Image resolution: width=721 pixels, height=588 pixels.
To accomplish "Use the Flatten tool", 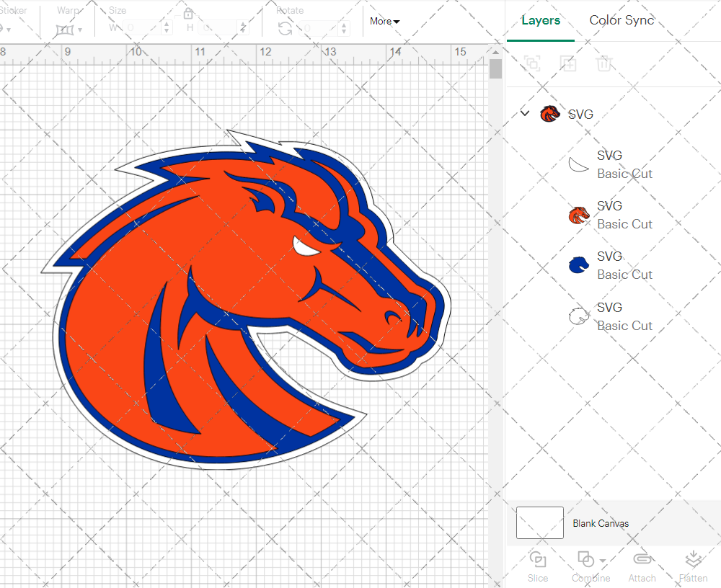I will click(692, 566).
